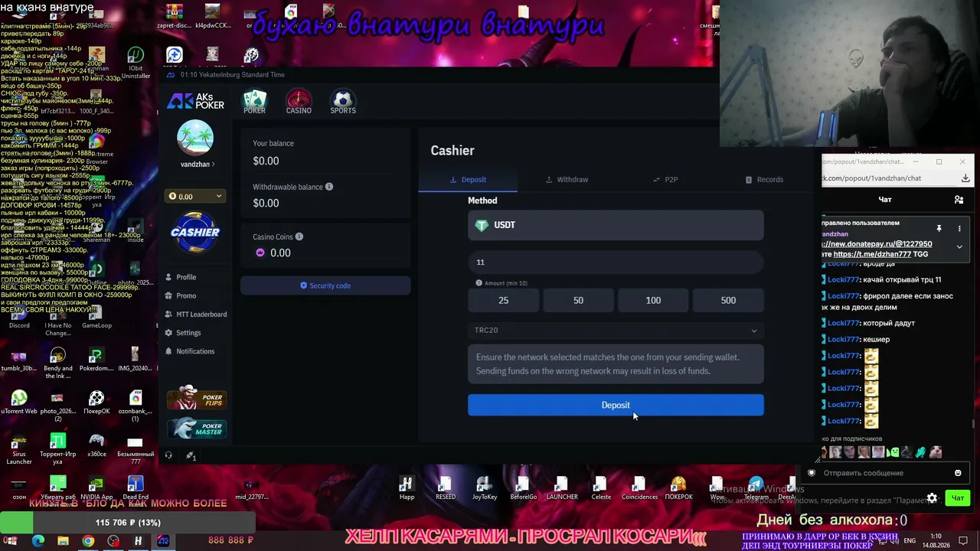Click the round CASHIER badge
This screenshot has height=551, width=980.
(195, 232)
